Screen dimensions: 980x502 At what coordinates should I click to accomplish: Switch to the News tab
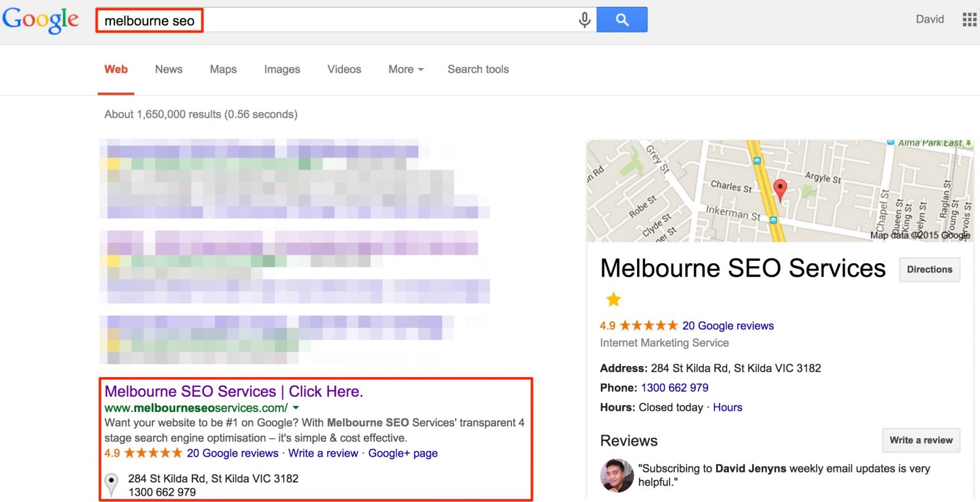(168, 69)
